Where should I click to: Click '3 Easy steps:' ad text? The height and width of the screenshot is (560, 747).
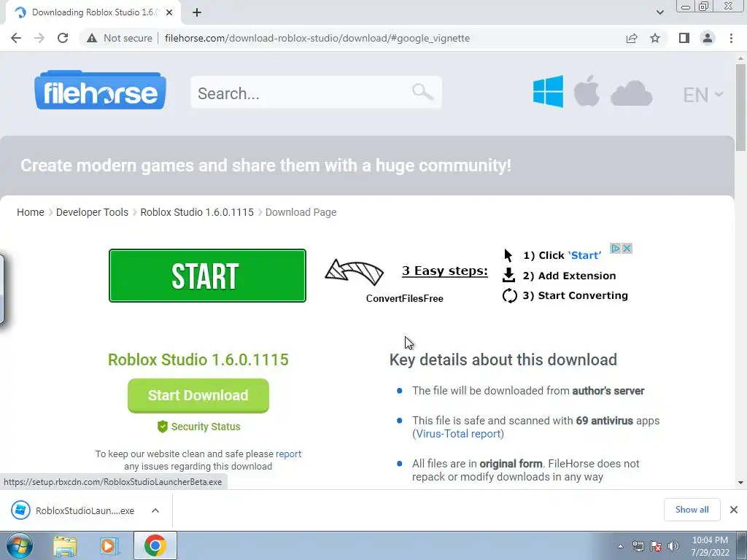[445, 271]
